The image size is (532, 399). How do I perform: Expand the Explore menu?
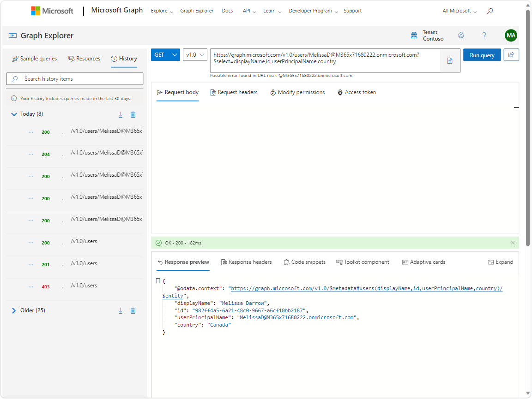click(x=162, y=11)
